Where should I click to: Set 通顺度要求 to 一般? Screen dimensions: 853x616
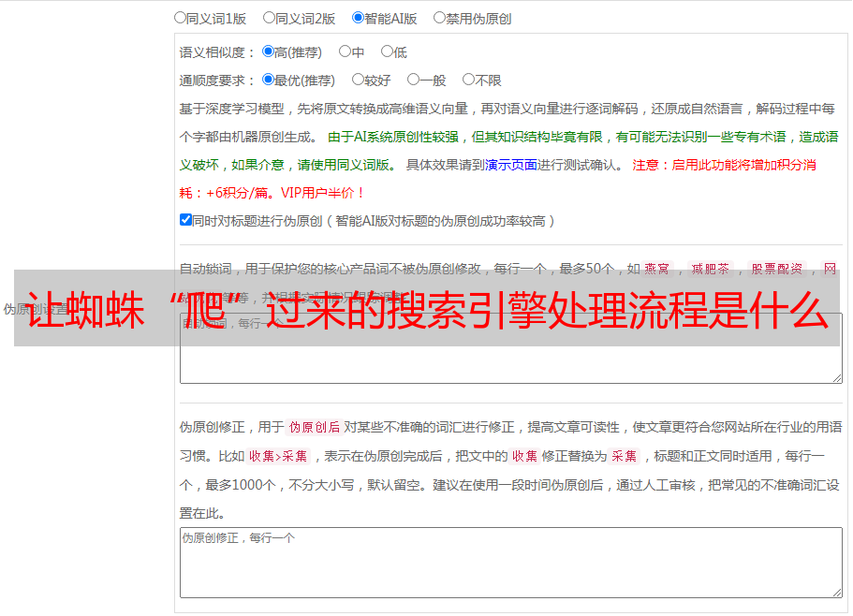[413, 80]
